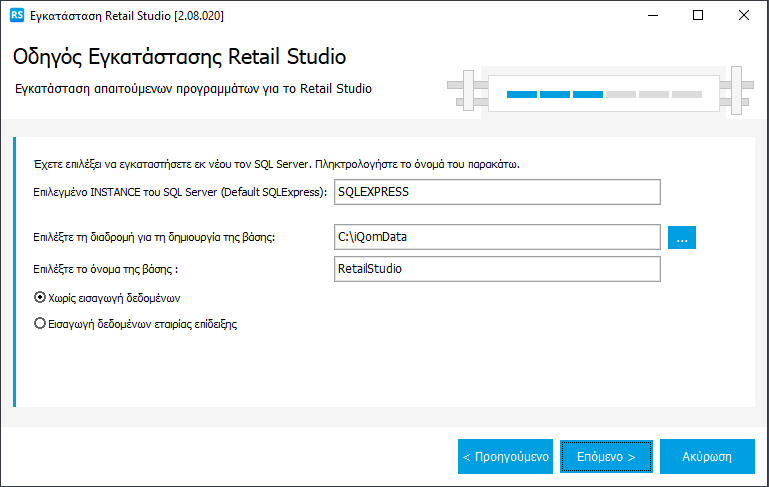Cancel installation via 'Ακύρωση' button

tap(707, 456)
